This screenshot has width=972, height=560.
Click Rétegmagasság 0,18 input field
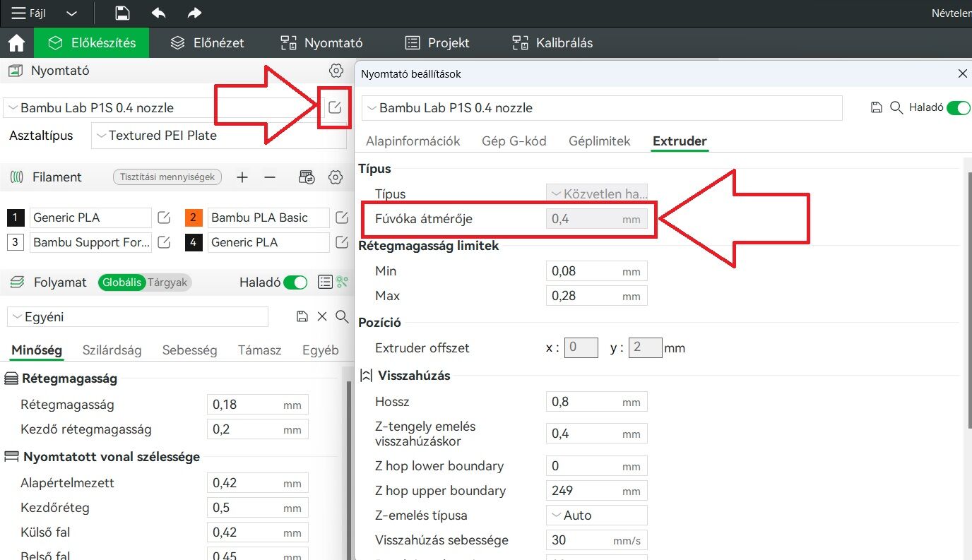[x=257, y=405]
